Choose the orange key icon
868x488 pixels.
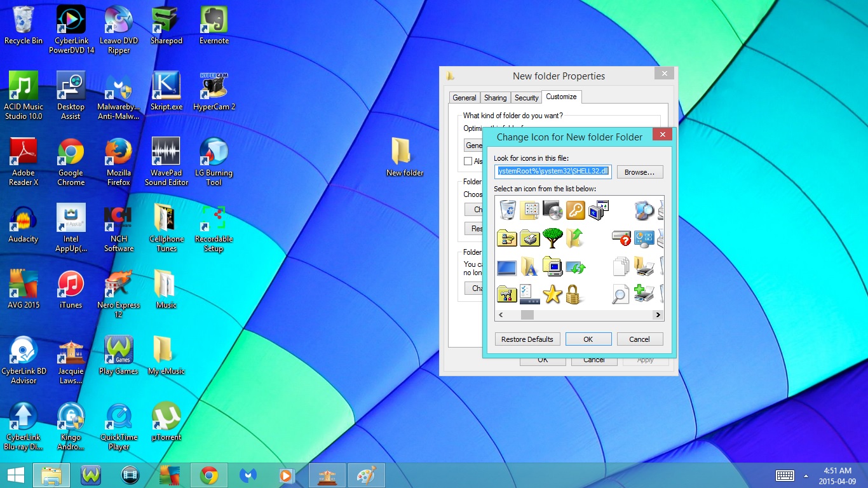[575, 210]
